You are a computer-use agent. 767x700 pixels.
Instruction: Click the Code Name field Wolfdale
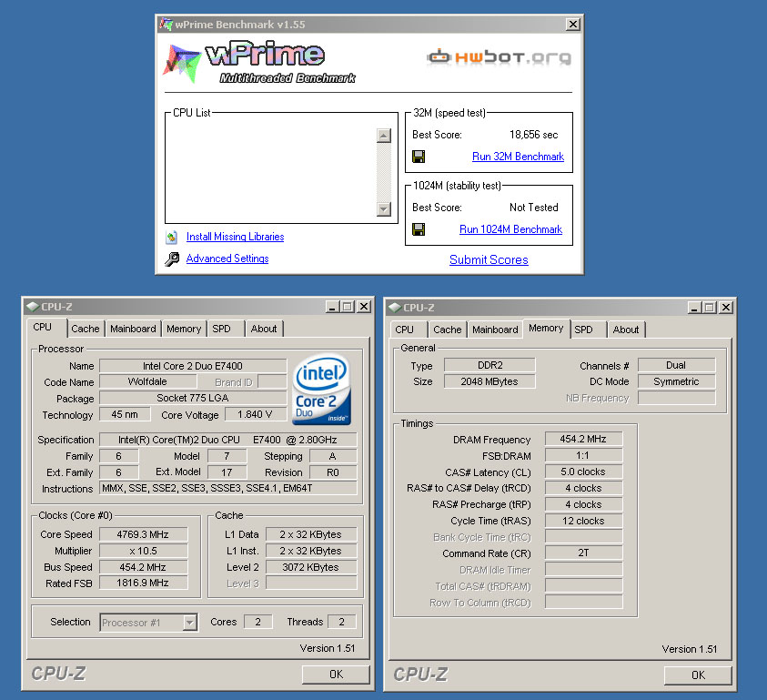147,381
